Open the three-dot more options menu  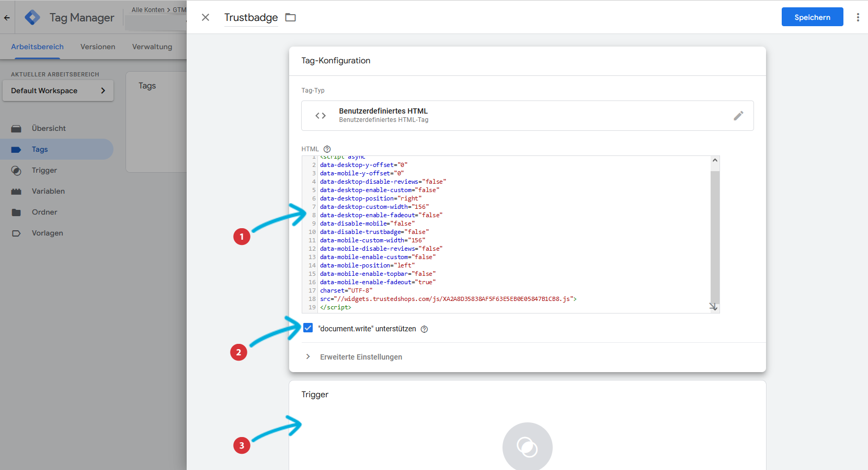coord(858,17)
